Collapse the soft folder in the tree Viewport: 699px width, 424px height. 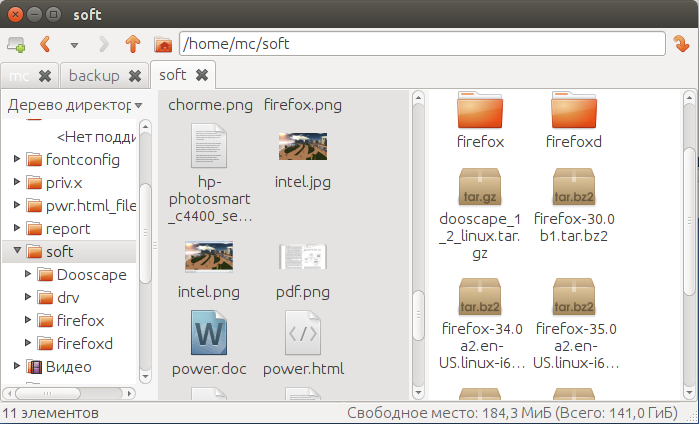point(17,251)
